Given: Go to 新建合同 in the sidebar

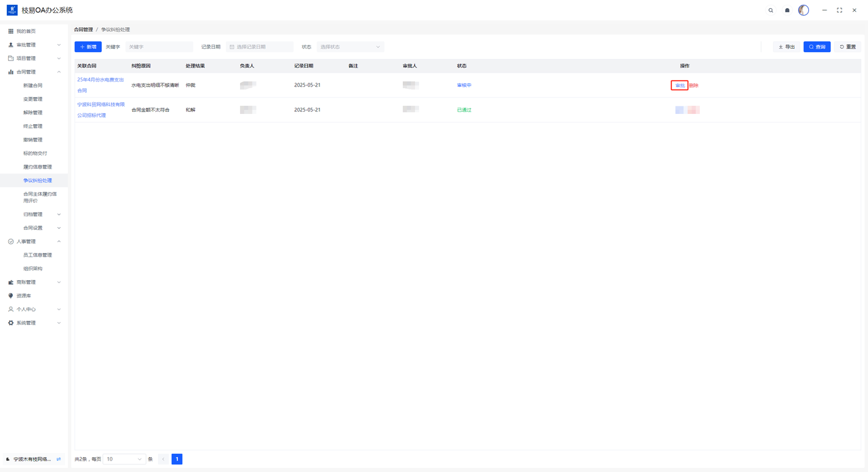Looking at the screenshot, I should 33,85.
